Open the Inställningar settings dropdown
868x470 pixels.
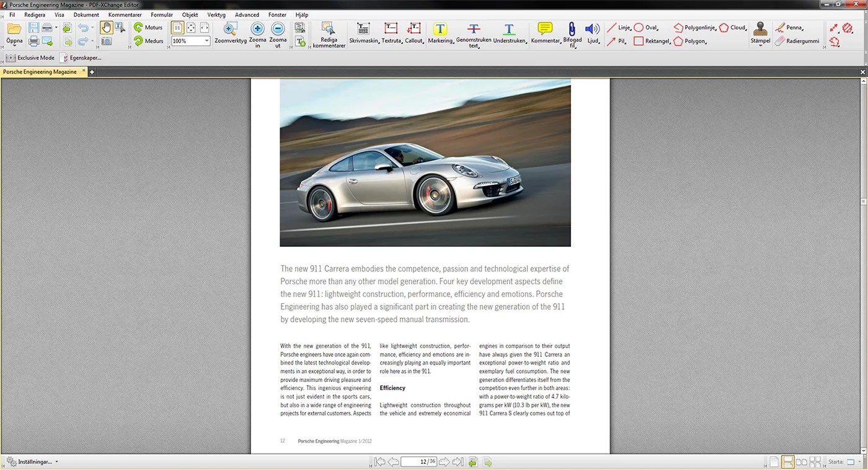coord(32,462)
